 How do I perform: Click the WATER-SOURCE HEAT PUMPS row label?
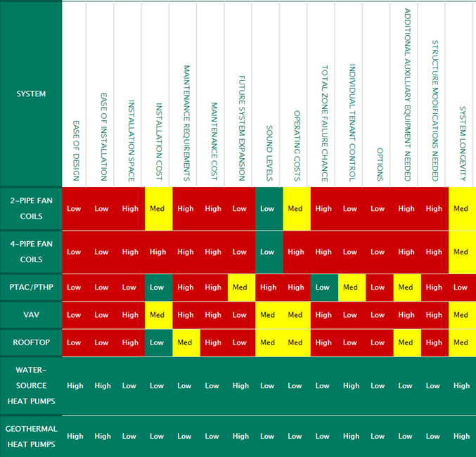[31, 385]
